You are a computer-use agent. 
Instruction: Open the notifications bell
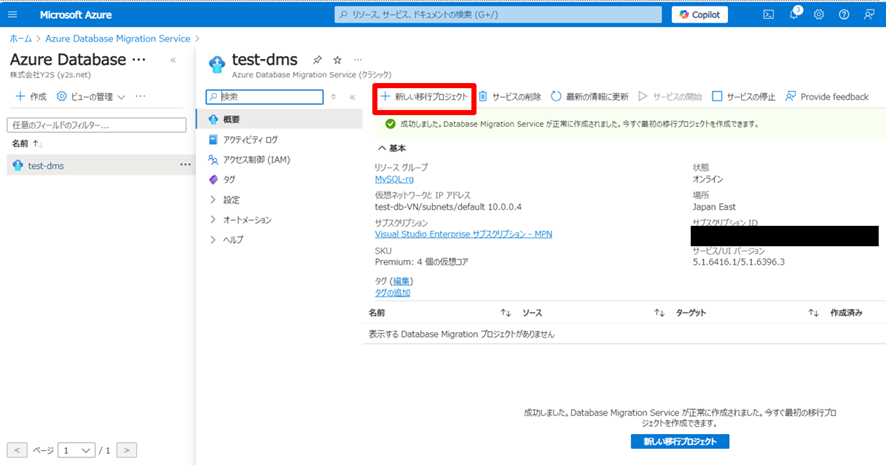795,15
